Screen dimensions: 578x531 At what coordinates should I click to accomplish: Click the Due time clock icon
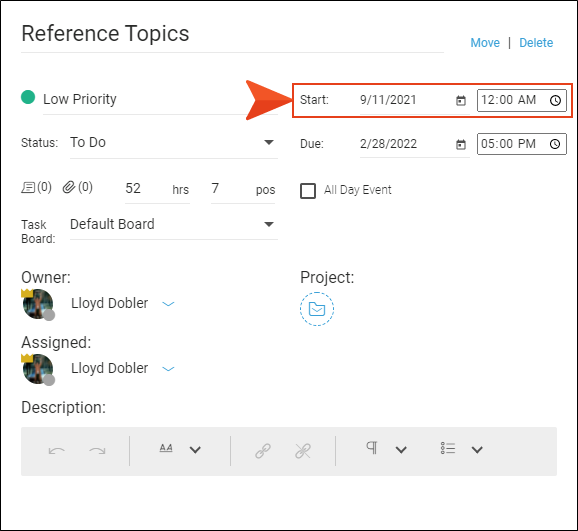pos(555,144)
